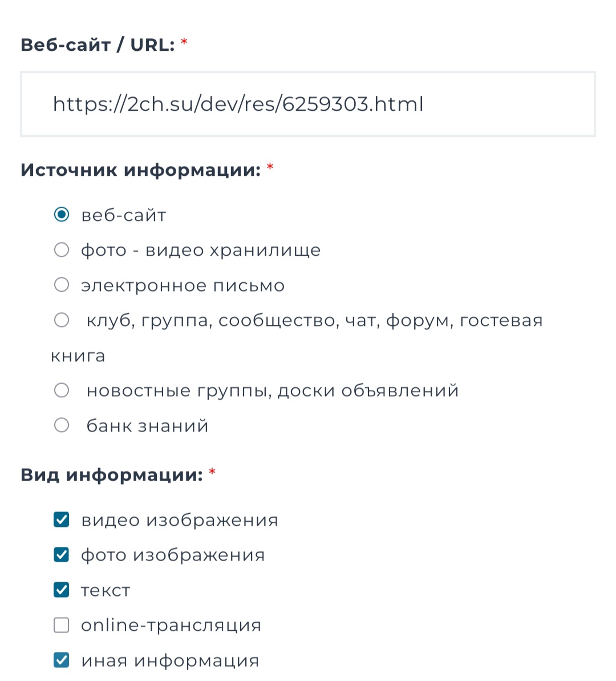Click the банк знаний label text
616x681 pixels.
147,426
